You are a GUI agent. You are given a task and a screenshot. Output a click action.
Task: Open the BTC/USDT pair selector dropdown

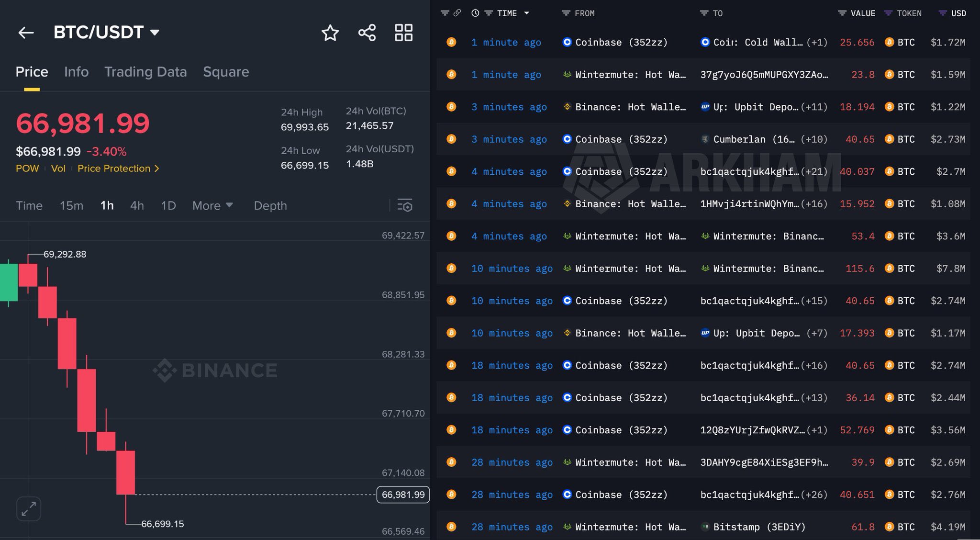tap(154, 33)
